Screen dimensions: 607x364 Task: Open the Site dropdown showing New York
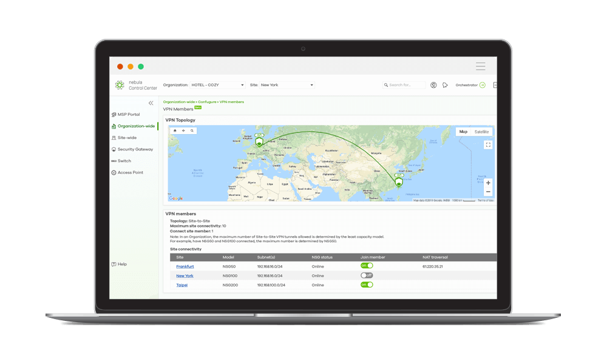(x=287, y=85)
